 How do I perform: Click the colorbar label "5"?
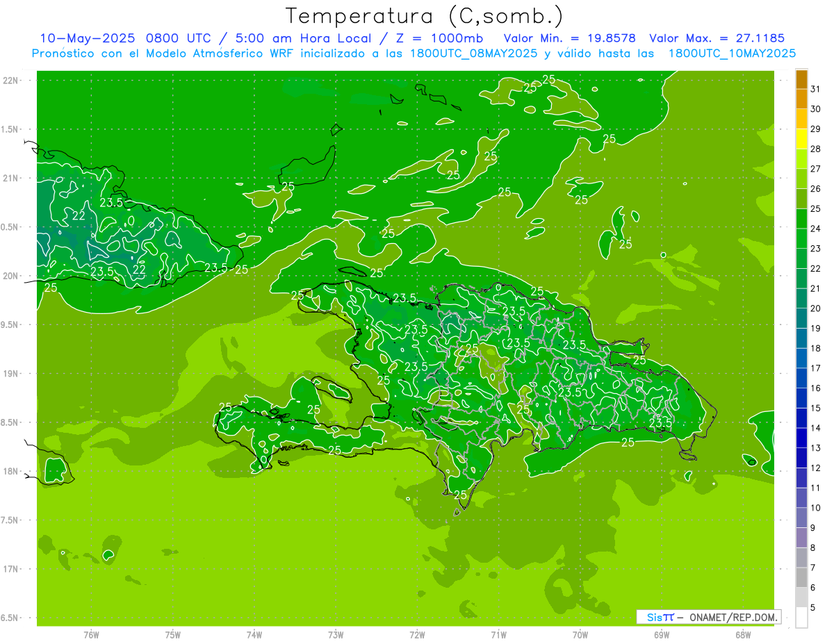coord(812,608)
